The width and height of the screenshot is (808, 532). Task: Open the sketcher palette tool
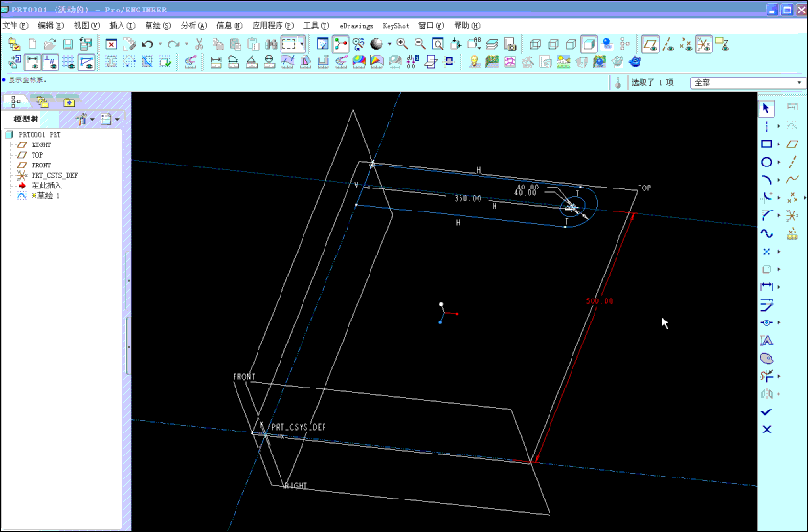(x=766, y=359)
